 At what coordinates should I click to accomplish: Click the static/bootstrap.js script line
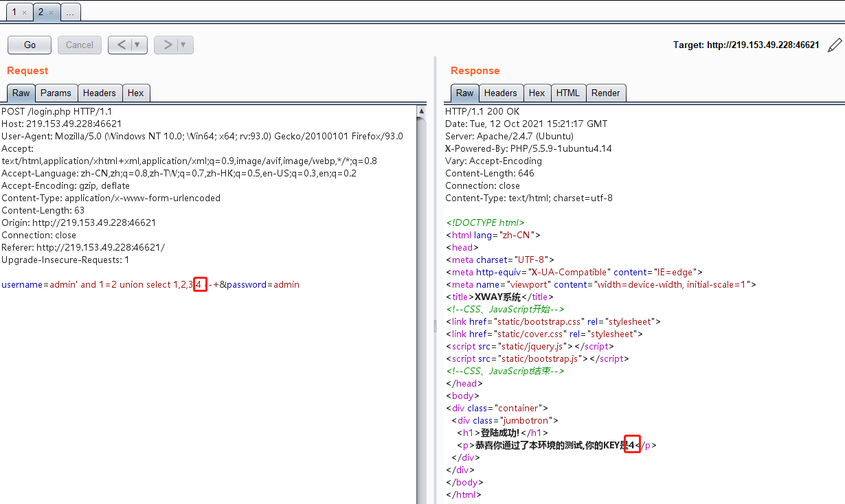coord(537,358)
